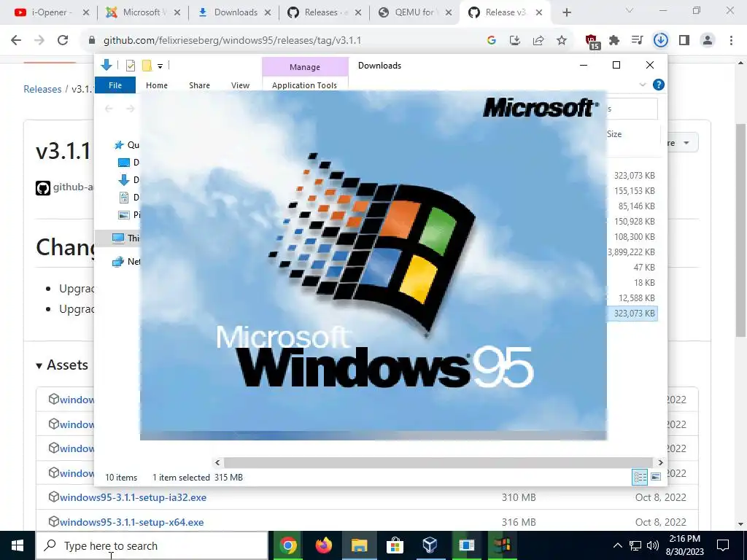Select the Manage contextual tab in Explorer
The image size is (747, 560).
[x=305, y=67]
